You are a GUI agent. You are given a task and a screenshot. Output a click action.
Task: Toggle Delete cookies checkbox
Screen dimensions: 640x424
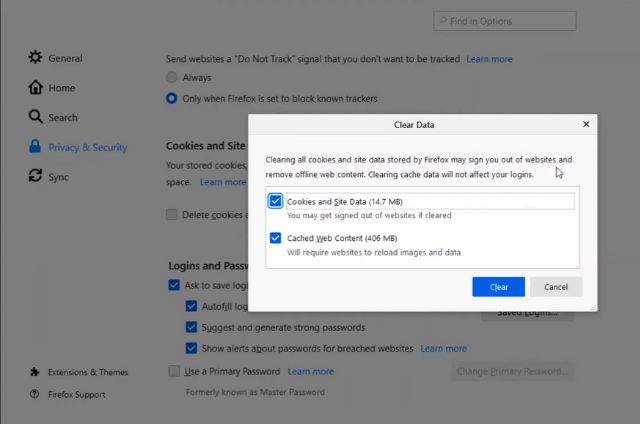click(171, 214)
